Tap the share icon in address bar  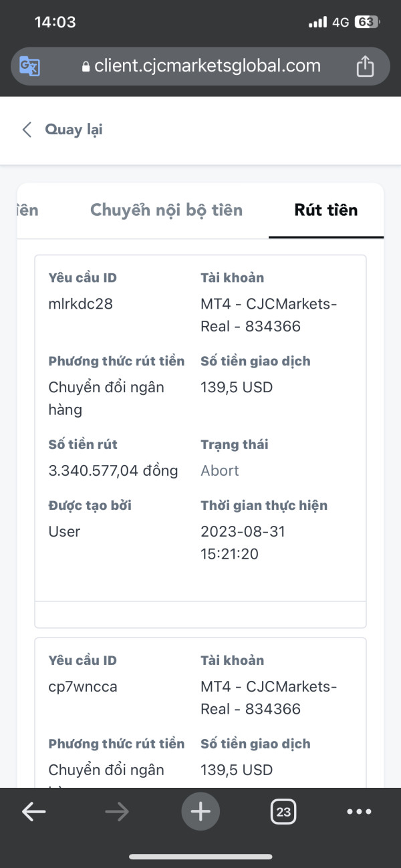coord(365,66)
